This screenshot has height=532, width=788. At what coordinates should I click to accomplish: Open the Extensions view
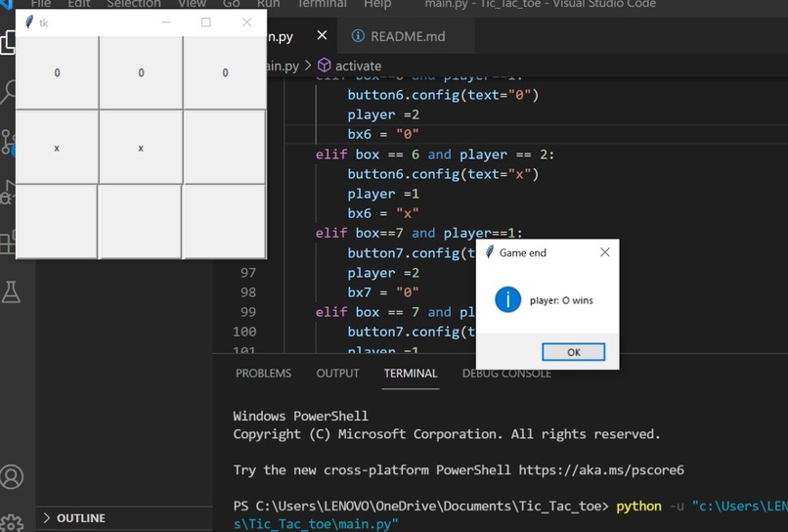8,243
